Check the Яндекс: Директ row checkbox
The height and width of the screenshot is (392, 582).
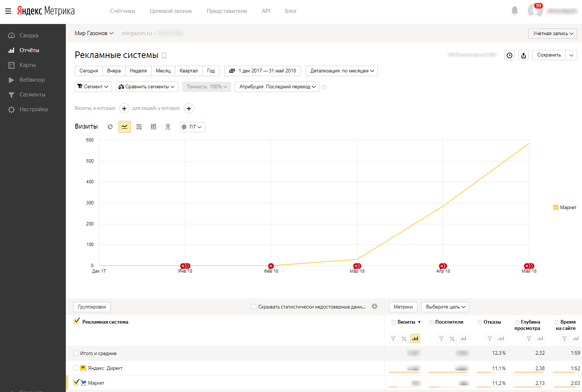click(x=76, y=368)
